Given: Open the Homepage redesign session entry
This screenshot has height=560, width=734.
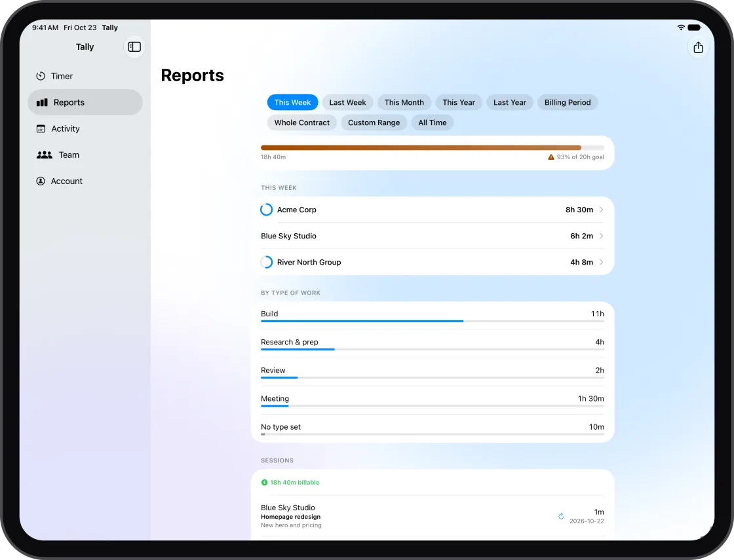Looking at the screenshot, I should click(x=433, y=516).
